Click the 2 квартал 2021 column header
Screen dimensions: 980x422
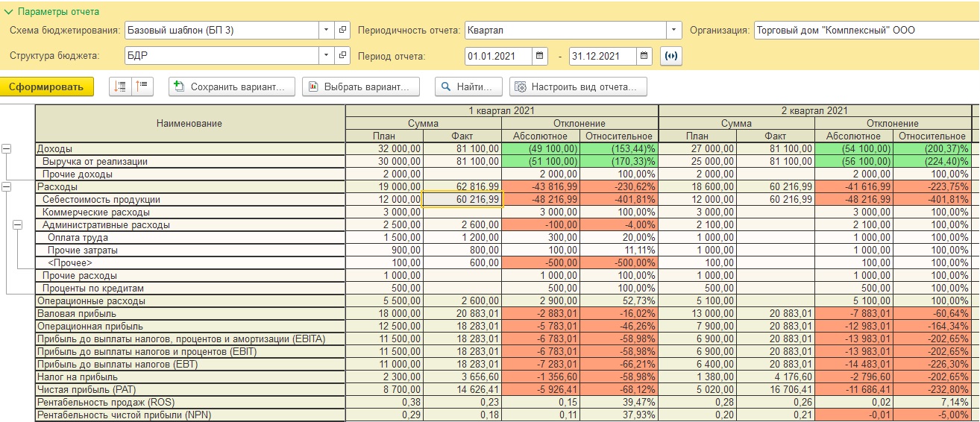tap(815, 110)
